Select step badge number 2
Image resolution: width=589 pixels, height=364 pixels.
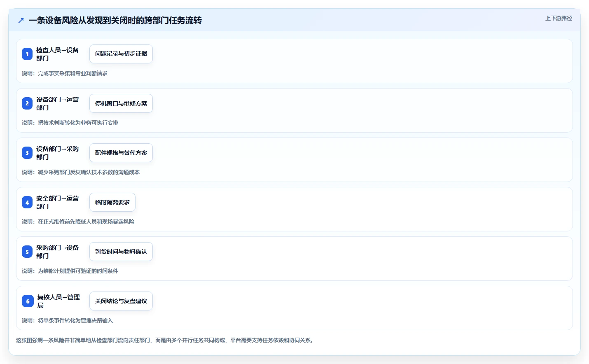tap(27, 103)
